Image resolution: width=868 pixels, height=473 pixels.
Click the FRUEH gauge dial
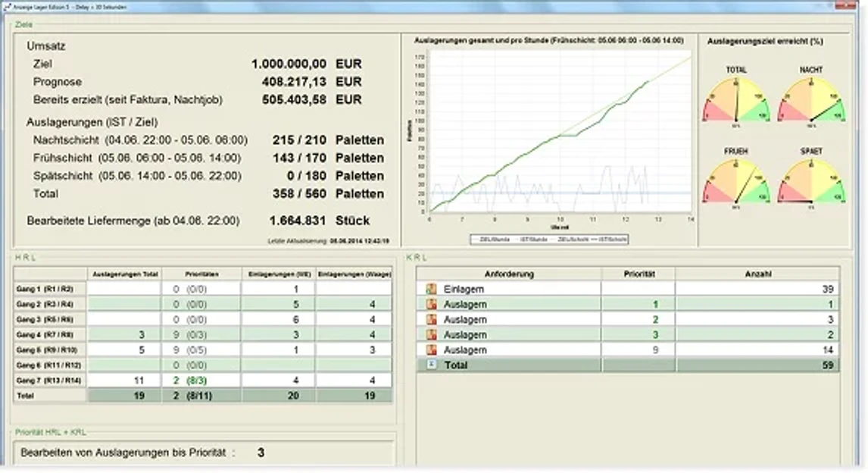point(736,181)
